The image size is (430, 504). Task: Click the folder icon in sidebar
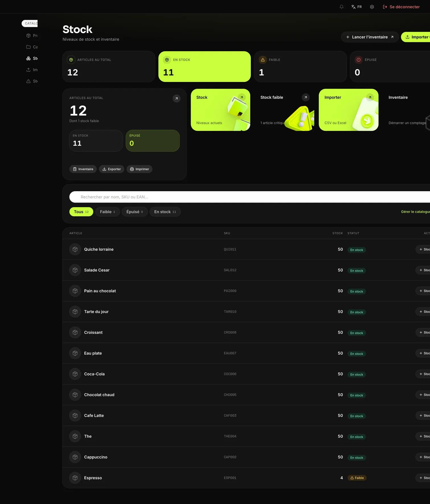tap(28, 47)
